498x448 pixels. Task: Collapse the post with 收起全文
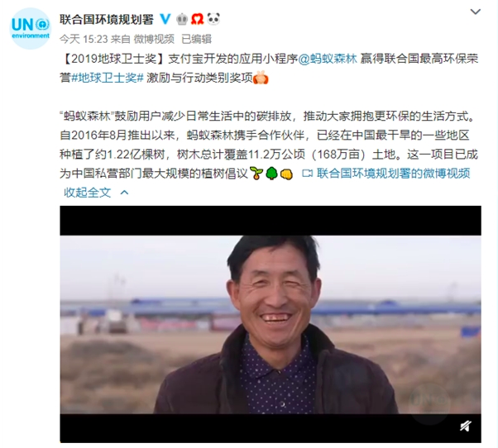click(88, 193)
